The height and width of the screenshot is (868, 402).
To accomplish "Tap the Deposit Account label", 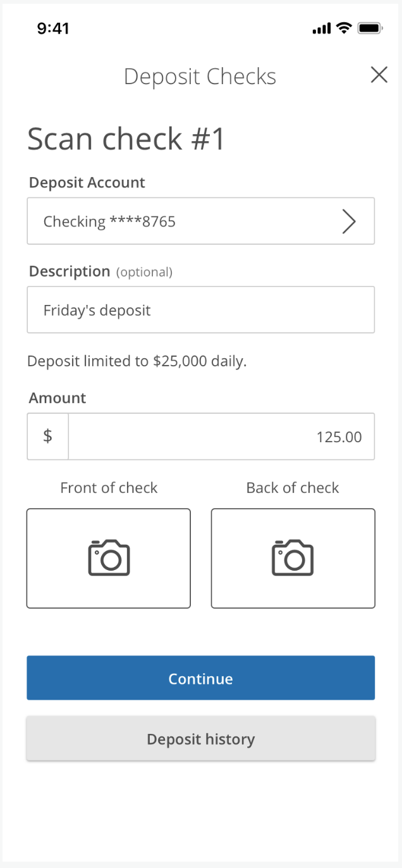I will tap(87, 182).
